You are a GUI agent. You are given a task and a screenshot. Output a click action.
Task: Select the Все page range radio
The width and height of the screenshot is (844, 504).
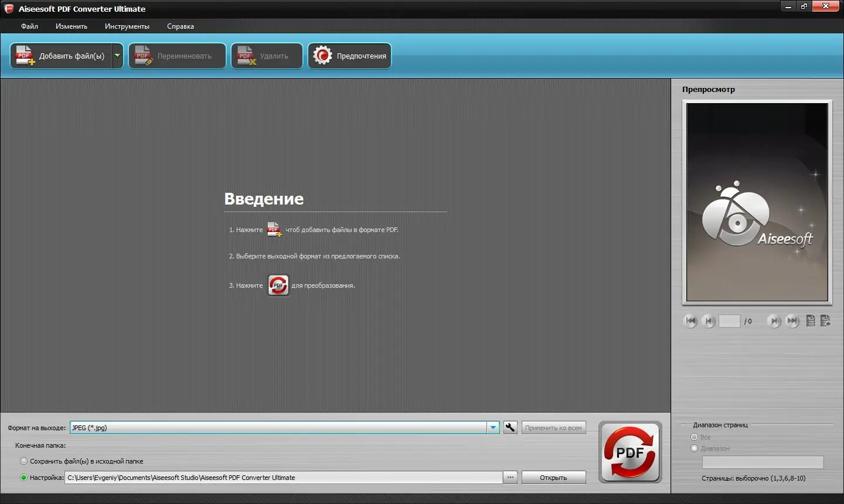695,437
